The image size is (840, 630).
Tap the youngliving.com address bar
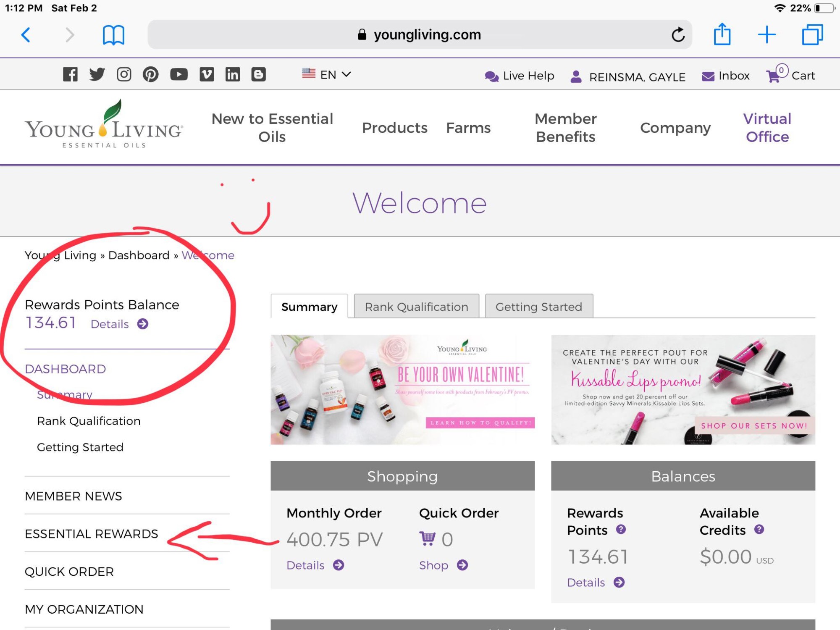[x=420, y=34]
